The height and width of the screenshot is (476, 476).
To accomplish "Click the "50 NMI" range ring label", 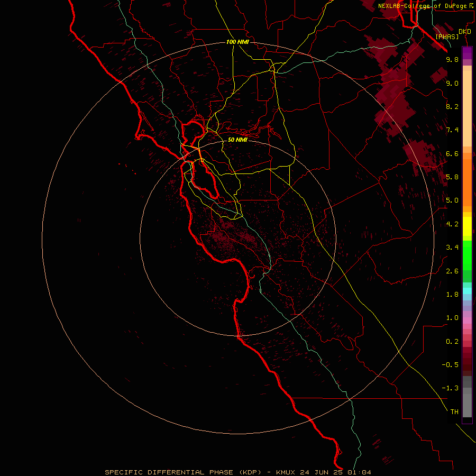I will click(x=237, y=140).
